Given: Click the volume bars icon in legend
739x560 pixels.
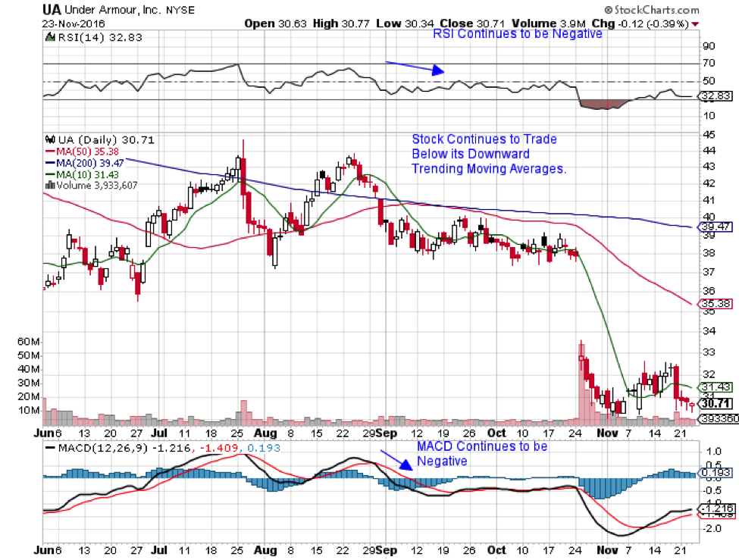Looking at the screenshot, I should point(50,183).
